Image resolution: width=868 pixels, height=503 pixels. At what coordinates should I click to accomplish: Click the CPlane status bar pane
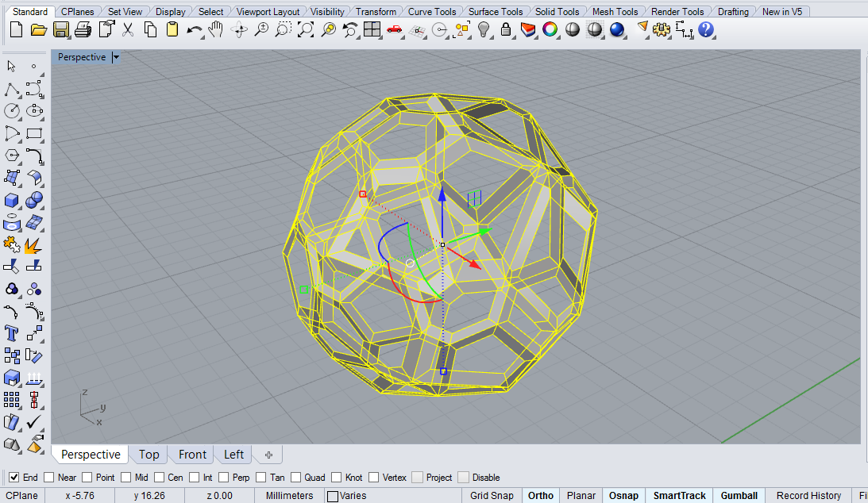click(22, 495)
